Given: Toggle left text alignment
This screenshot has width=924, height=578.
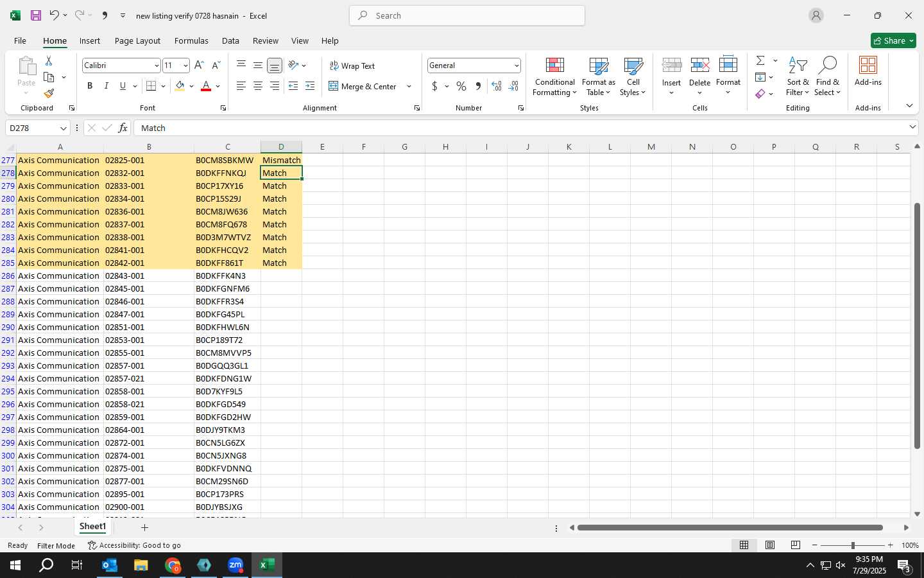Looking at the screenshot, I should tap(241, 86).
